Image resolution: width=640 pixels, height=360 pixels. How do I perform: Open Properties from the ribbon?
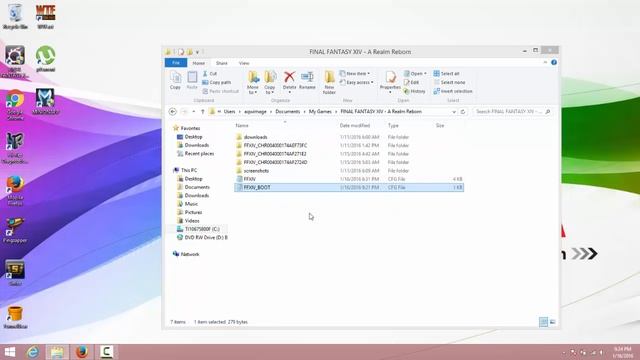coord(390,82)
